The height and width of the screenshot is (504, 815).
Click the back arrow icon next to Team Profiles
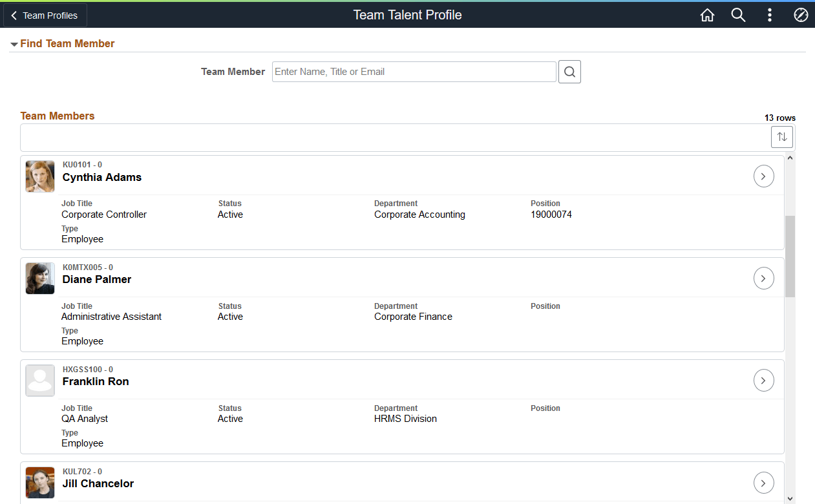click(x=14, y=15)
